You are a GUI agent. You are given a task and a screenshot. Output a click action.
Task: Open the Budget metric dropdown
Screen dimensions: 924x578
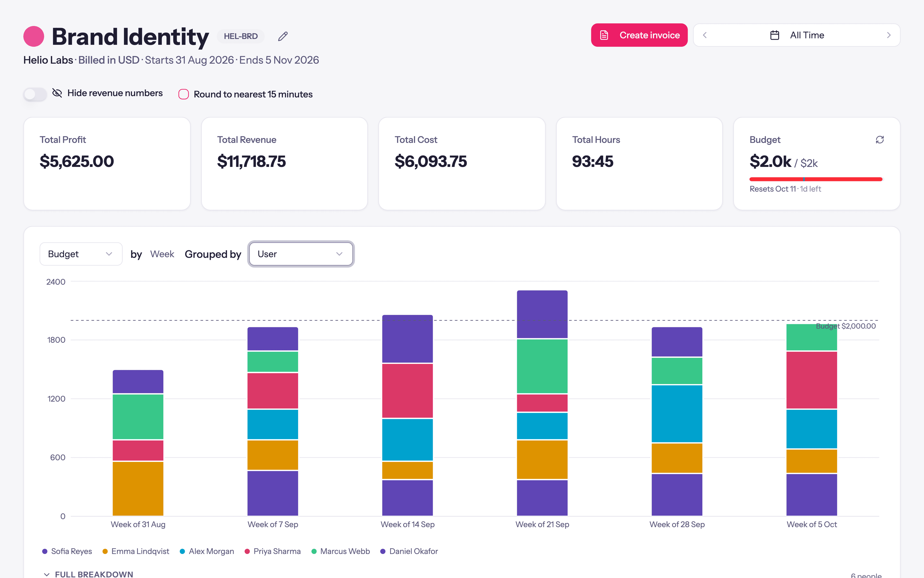point(81,254)
